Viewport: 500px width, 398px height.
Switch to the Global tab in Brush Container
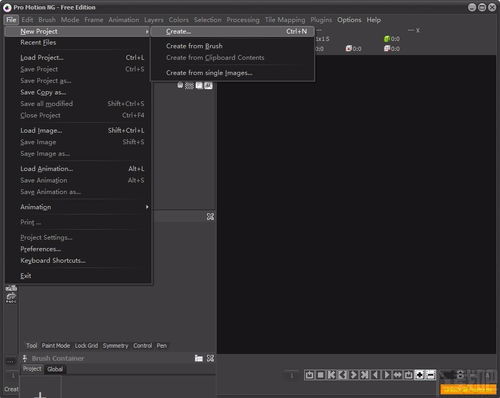pyautogui.click(x=55, y=369)
